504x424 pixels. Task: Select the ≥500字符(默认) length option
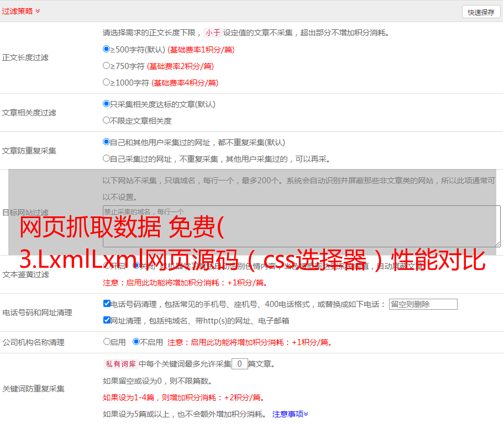tap(106, 49)
